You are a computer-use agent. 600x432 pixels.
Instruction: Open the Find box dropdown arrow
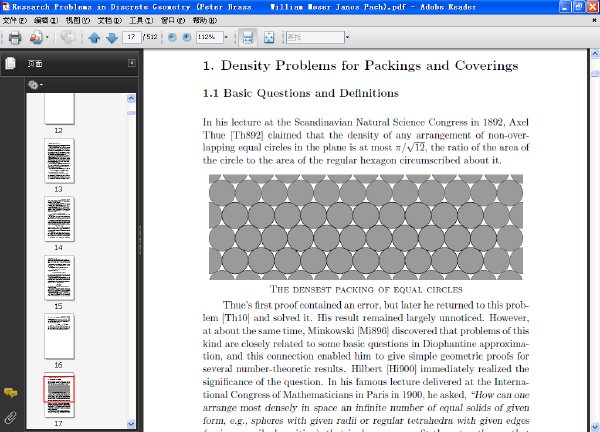tap(347, 37)
